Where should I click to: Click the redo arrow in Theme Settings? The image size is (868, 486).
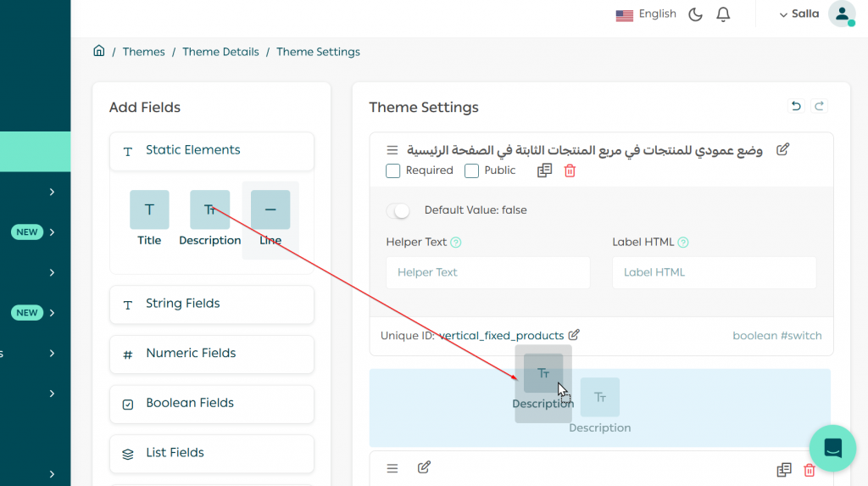click(819, 106)
